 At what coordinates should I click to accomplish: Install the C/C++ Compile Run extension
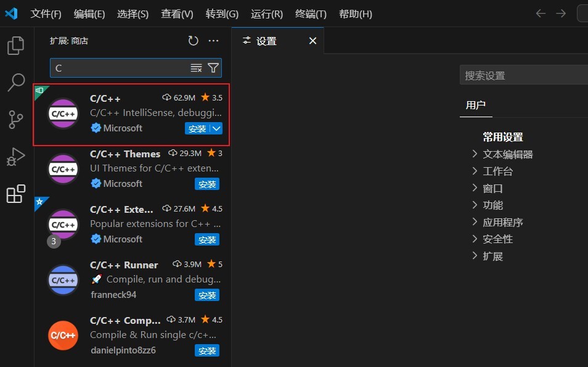[207, 351]
